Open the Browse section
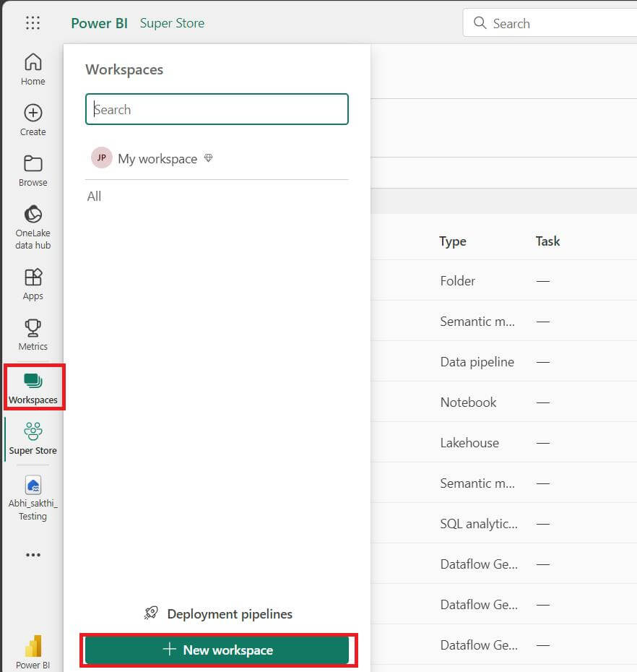The height and width of the screenshot is (672, 637). [33, 171]
